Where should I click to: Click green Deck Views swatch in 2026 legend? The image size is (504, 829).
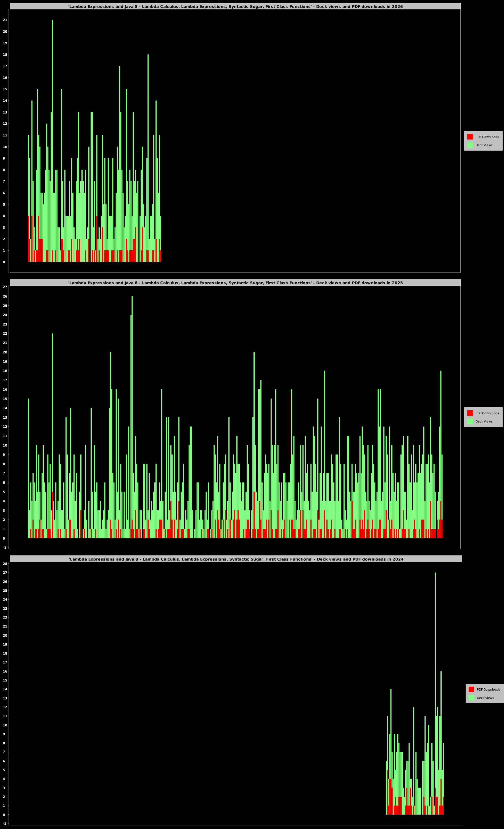click(470, 145)
